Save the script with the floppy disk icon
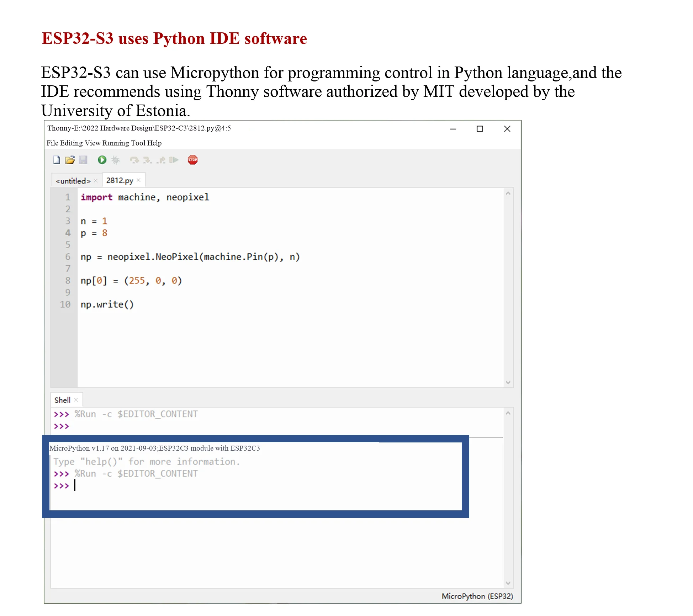Image resolution: width=693 pixels, height=616 pixels. click(x=83, y=160)
